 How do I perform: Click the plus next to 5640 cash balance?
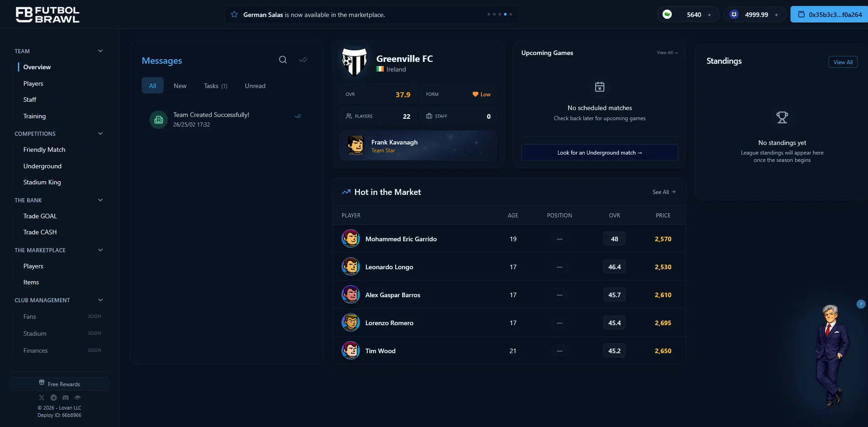click(x=709, y=15)
